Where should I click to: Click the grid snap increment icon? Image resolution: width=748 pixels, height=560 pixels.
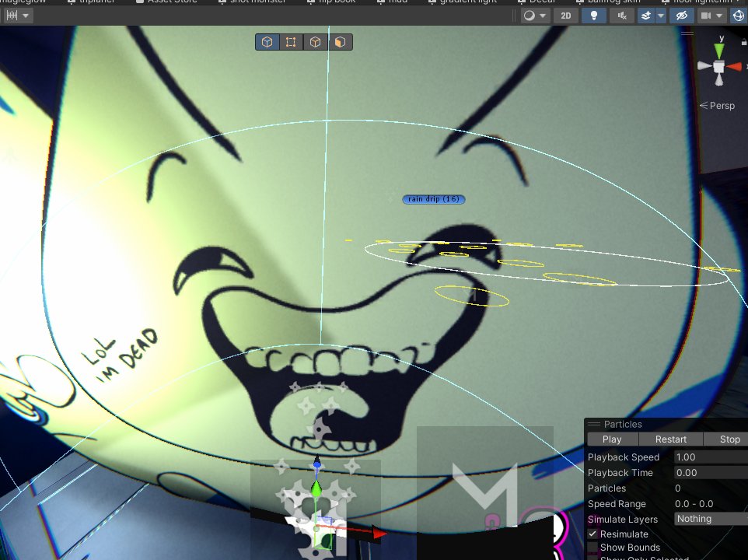(12, 16)
